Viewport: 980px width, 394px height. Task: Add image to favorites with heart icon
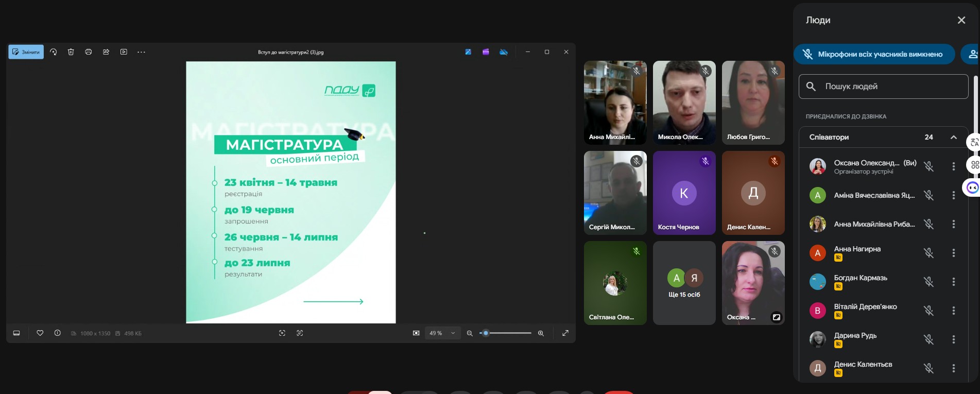pyautogui.click(x=40, y=333)
